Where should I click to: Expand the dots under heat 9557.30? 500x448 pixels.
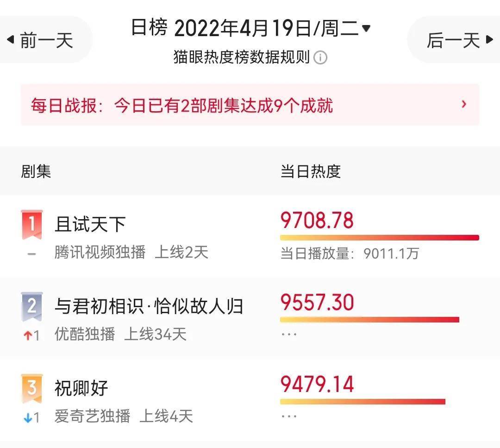[289, 334]
